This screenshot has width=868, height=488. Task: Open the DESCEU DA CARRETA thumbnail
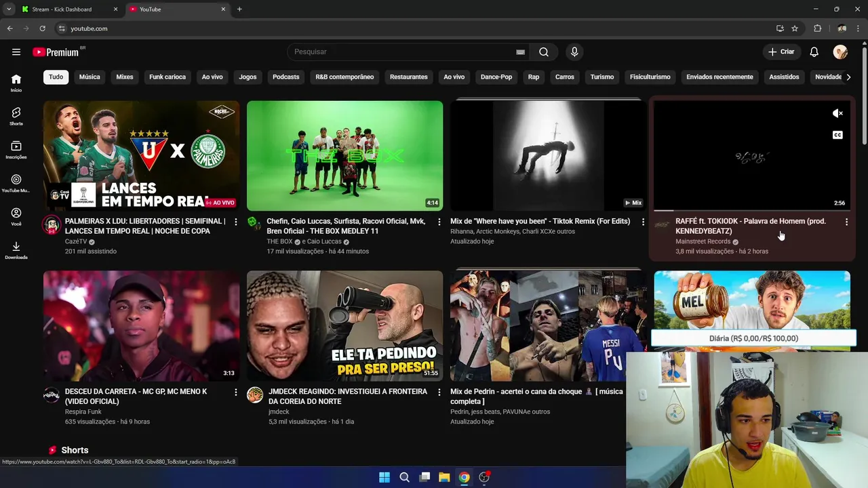[141, 326]
